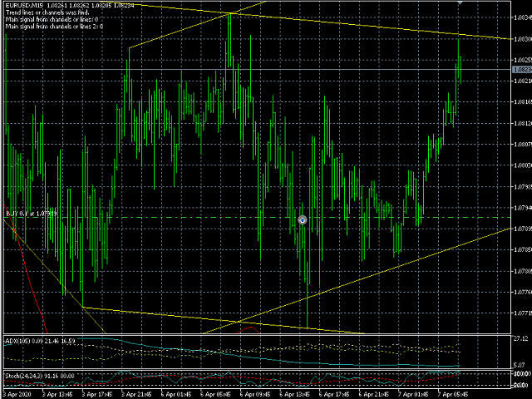Click the "6 Apr 09:45" time label
Screen dimensions: 532x399
pyautogui.click(x=255, y=395)
